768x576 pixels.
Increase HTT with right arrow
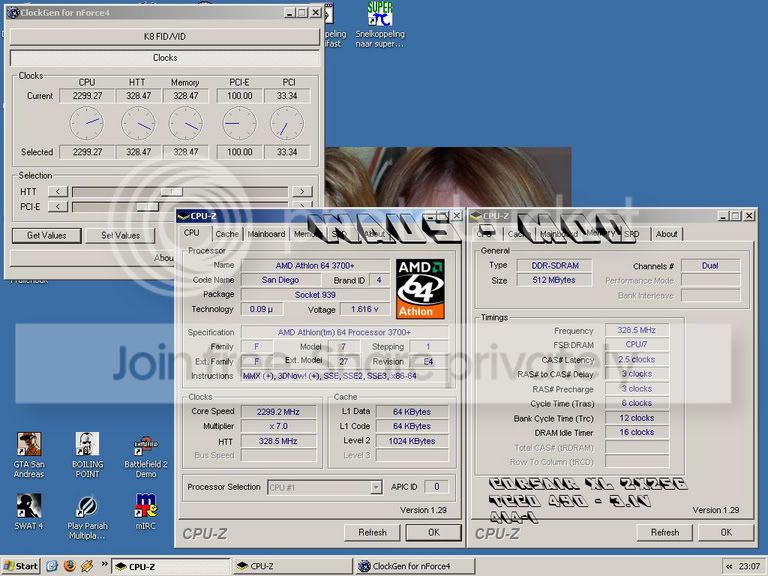pyautogui.click(x=302, y=192)
